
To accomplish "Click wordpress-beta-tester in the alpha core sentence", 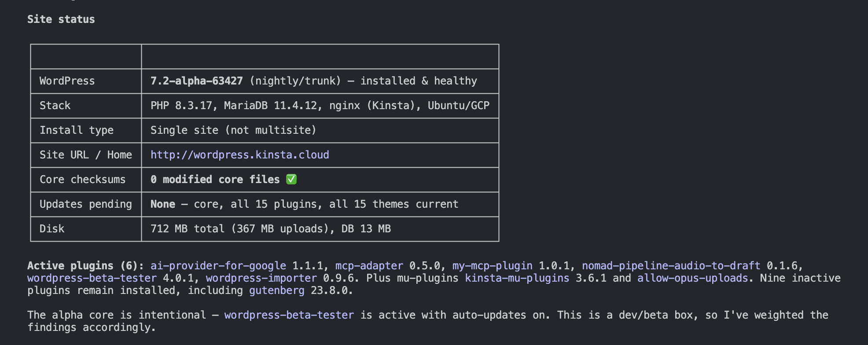I will tap(289, 315).
